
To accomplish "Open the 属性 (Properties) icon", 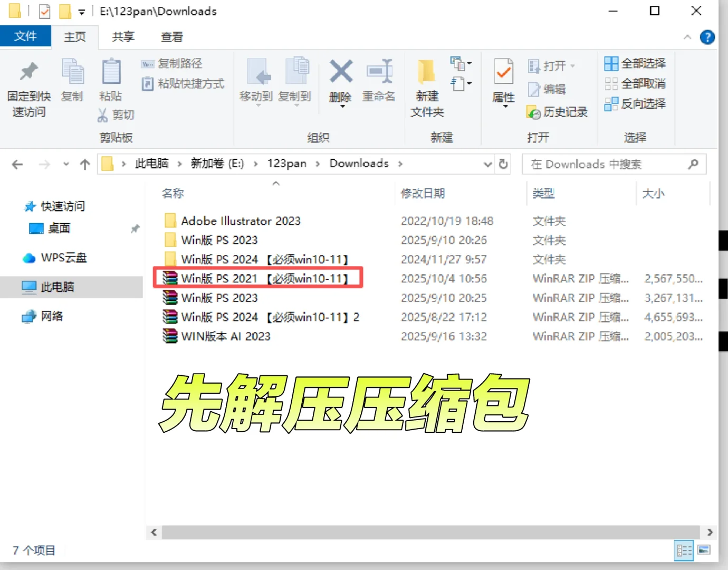I will pyautogui.click(x=502, y=82).
